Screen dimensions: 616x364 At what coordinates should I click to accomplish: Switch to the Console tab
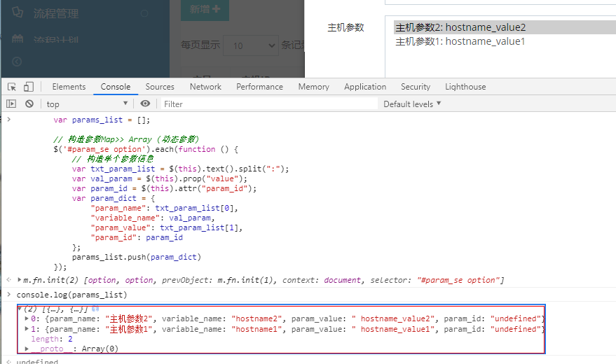click(x=116, y=87)
